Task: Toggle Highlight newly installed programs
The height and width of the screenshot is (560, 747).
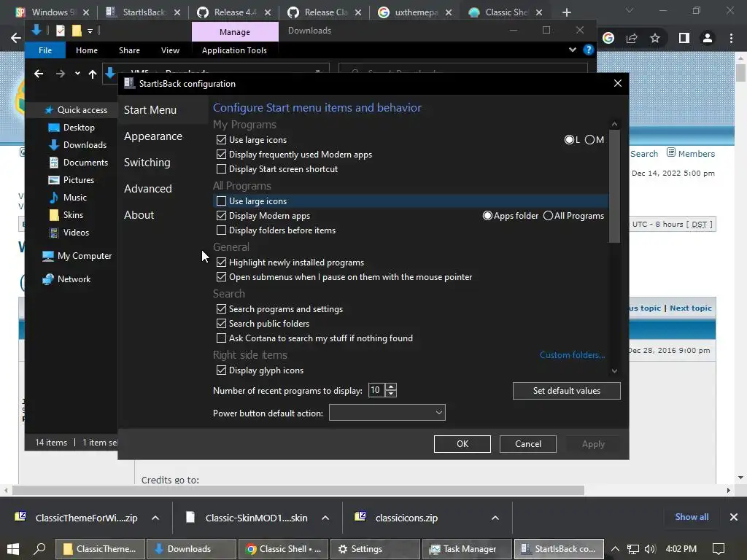Action: pyautogui.click(x=221, y=262)
